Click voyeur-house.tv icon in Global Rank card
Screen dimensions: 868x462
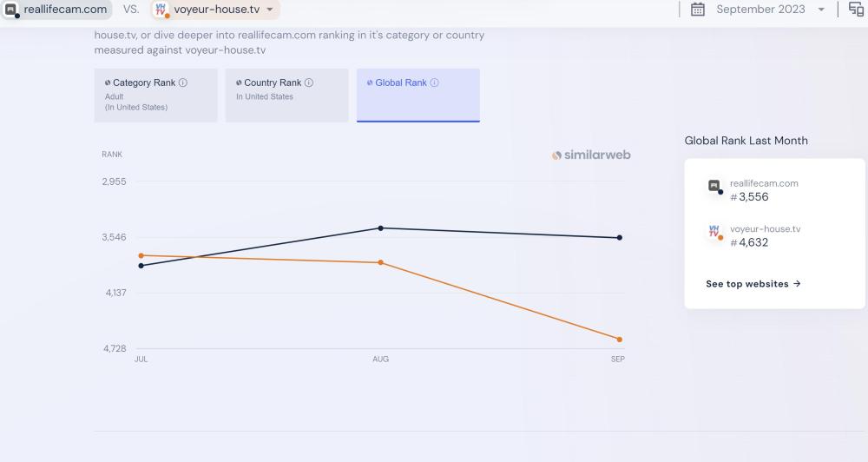pos(714,231)
